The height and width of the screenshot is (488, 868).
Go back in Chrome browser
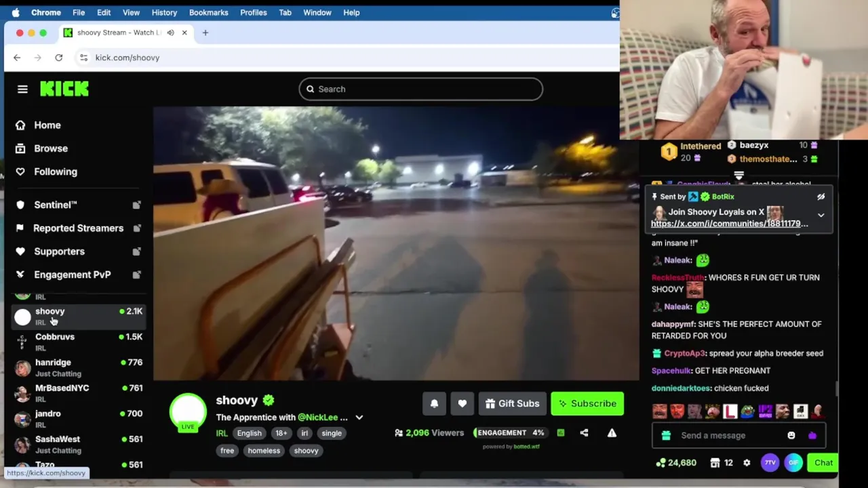(17, 58)
